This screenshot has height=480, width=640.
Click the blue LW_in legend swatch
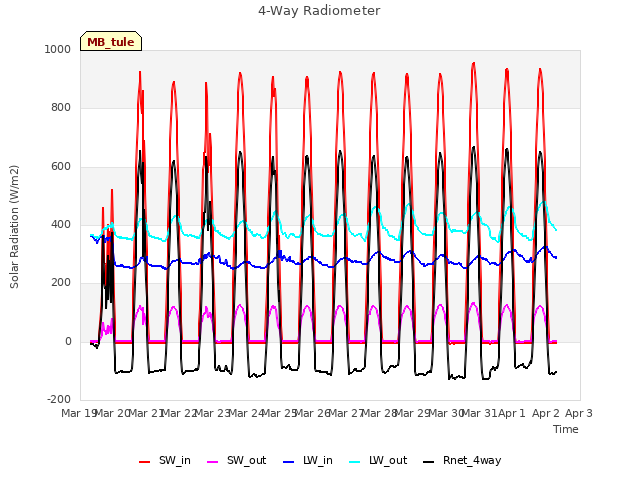coord(289,462)
